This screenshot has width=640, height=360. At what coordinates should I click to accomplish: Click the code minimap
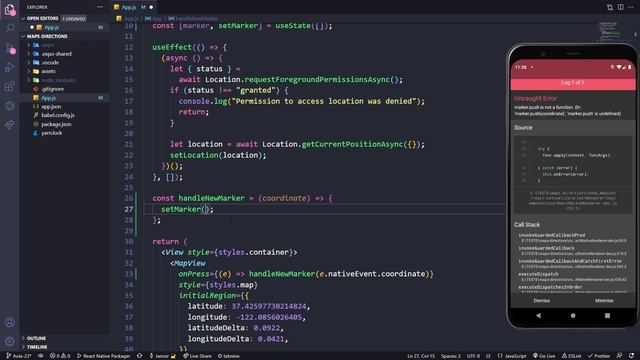tap(609, 32)
